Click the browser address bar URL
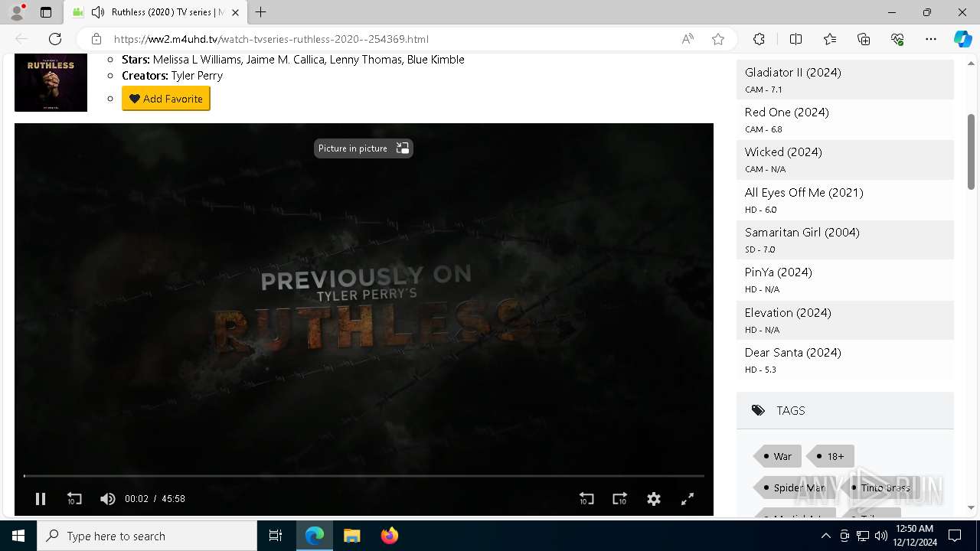The height and width of the screenshot is (551, 980). click(x=271, y=39)
